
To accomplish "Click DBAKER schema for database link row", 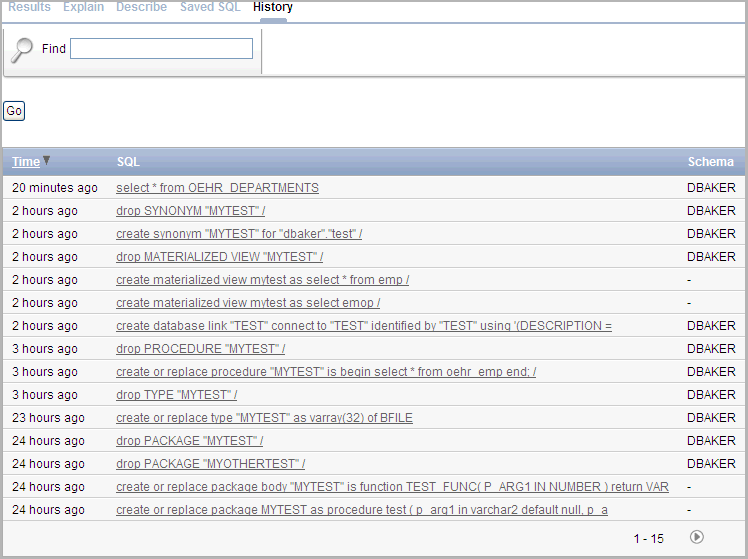I will [711, 326].
